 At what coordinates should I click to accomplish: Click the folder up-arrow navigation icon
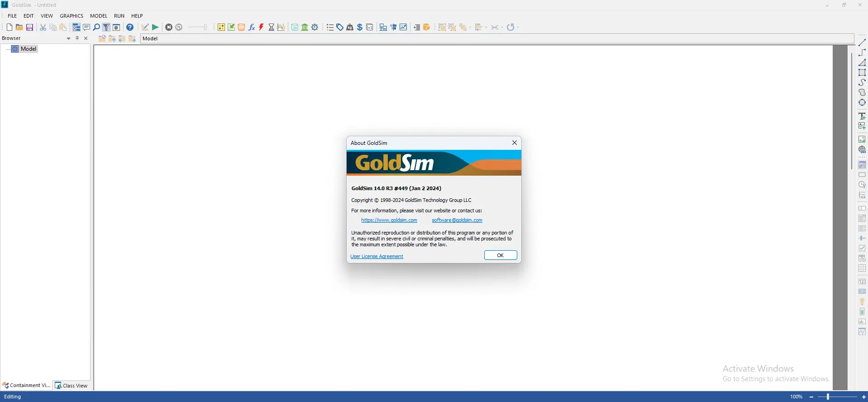112,39
